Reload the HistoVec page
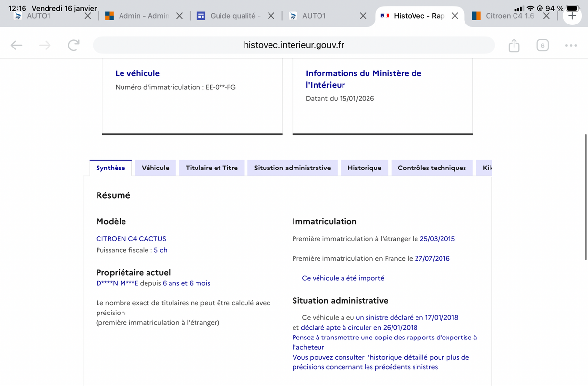Viewport: 588px width, 386px height. 73,46
